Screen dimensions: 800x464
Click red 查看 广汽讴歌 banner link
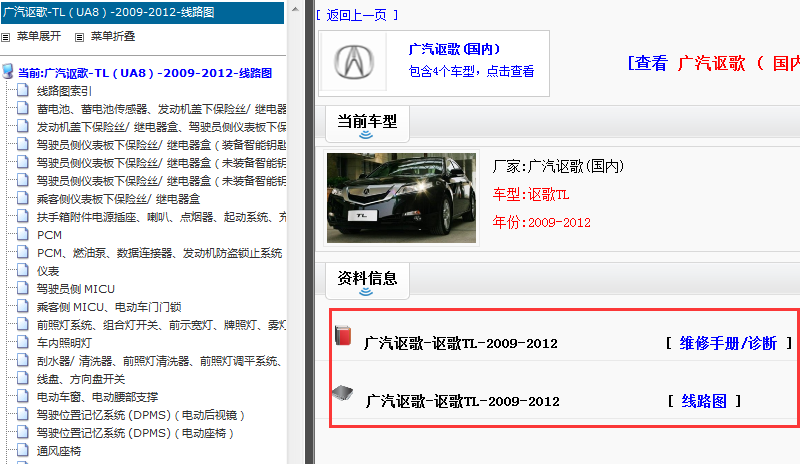pos(714,63)
